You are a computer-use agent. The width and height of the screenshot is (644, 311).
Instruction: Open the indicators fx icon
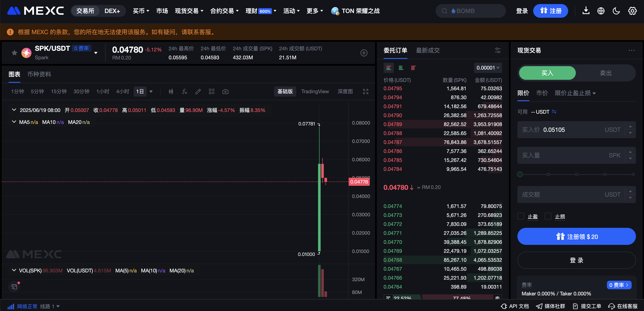pyautogui.click(x=185, y=92)
